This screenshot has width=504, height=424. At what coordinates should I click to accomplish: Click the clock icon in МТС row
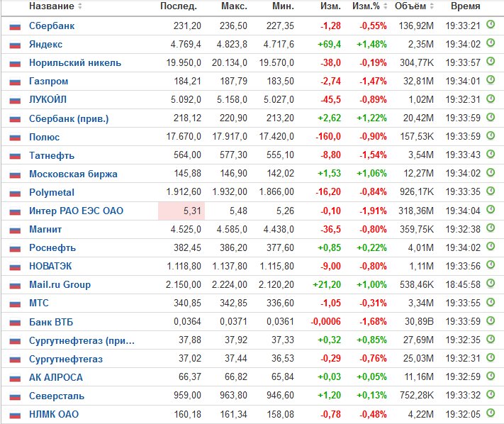[491, 302]
